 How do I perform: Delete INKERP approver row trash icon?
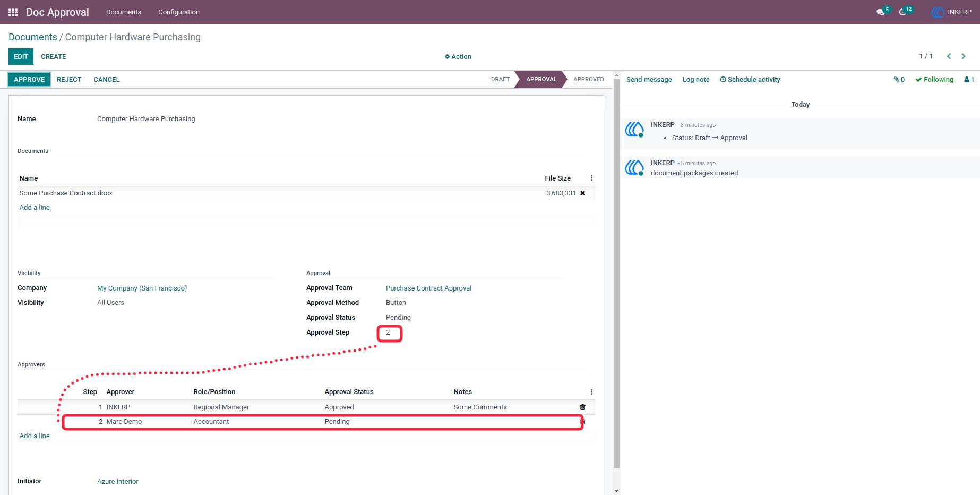click(583, 407)
